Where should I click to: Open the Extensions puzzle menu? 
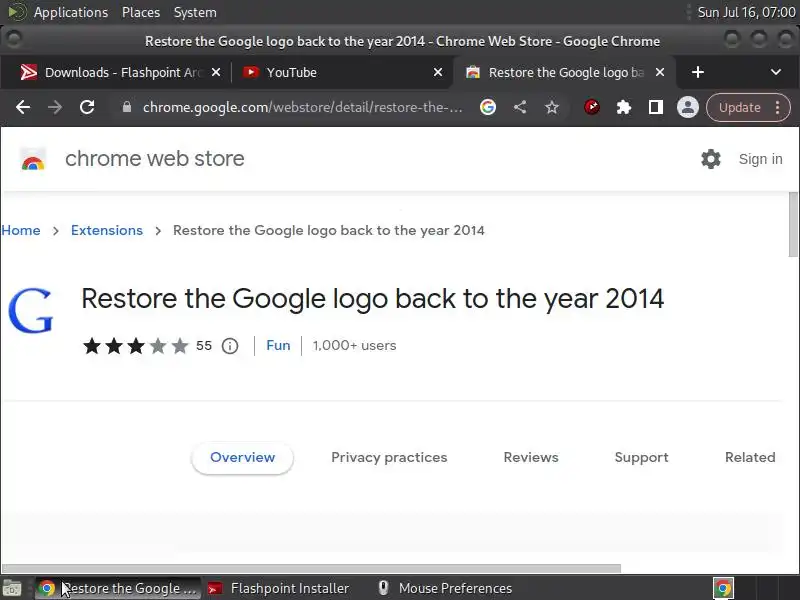623,107
